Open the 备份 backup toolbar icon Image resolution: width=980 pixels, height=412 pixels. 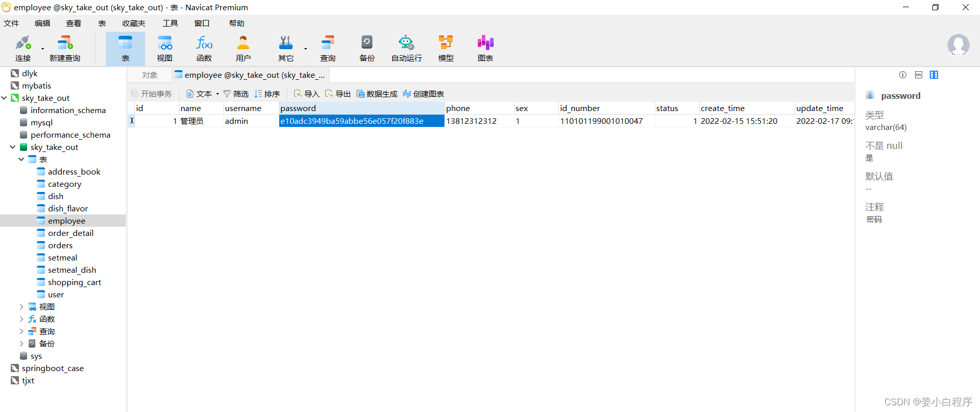[x=367, y=49]
